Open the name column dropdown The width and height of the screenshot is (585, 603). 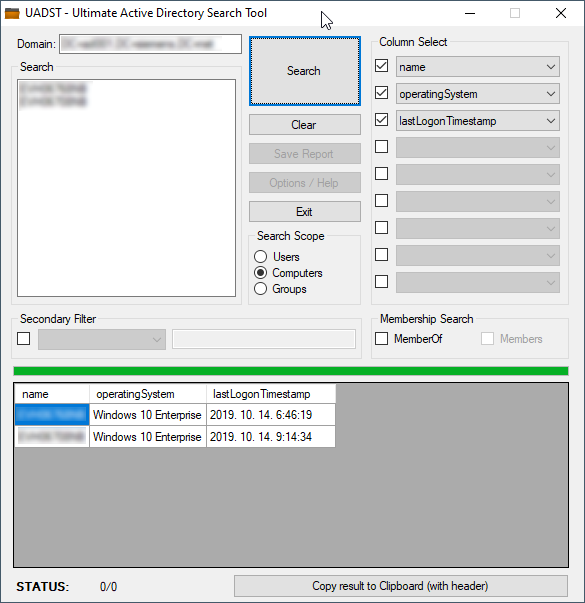pyautogui.click(x=478, y=67)
